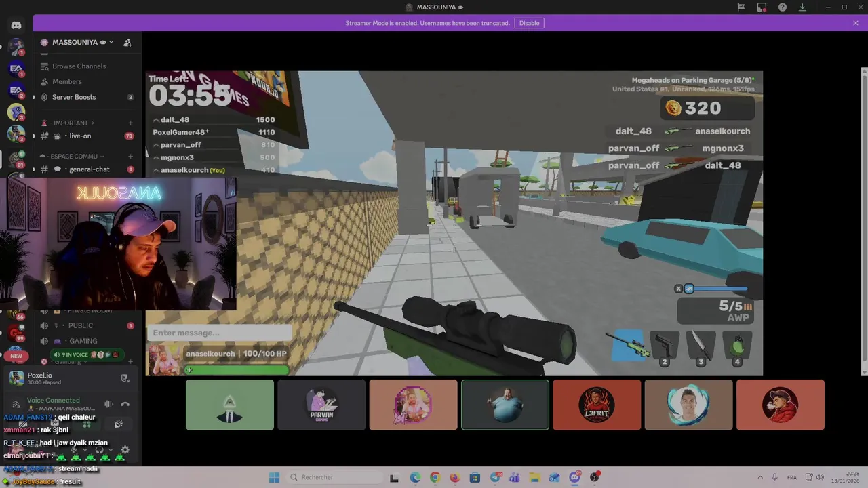Select PoxelGamer48 on the scoreboard

coord(214,132)
